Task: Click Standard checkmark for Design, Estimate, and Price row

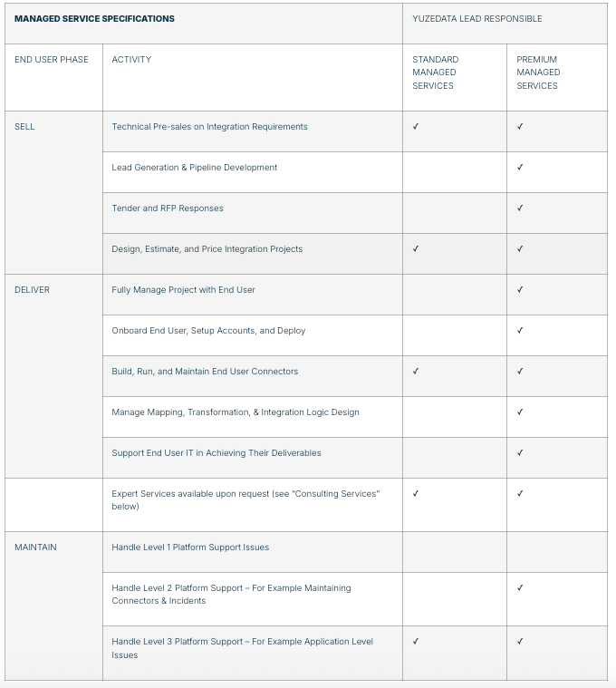Action: 416,249
